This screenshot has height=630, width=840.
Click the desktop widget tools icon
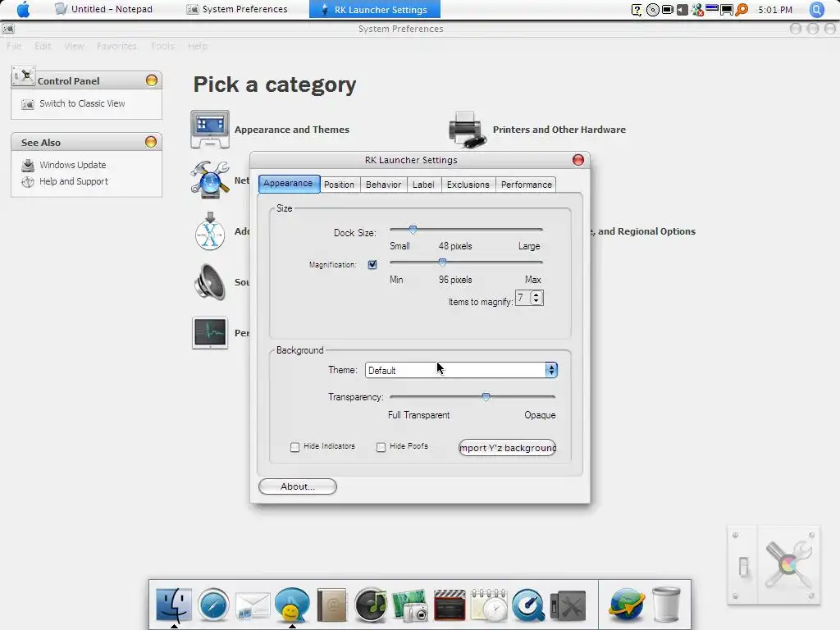[x=788, y=564]
